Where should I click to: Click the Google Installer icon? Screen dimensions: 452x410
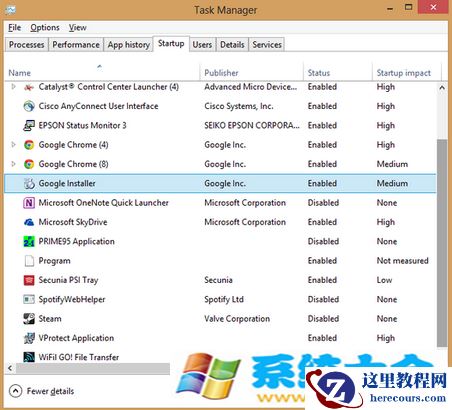29,184
